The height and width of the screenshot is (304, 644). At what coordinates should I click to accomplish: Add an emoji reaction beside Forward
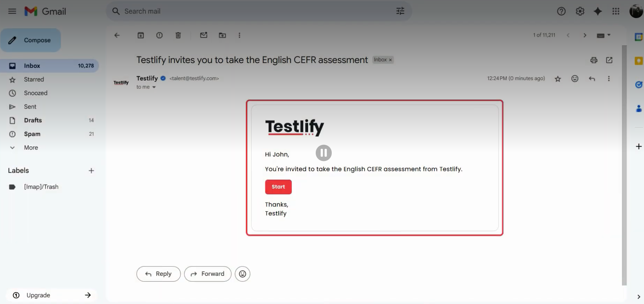click(242, 274)
